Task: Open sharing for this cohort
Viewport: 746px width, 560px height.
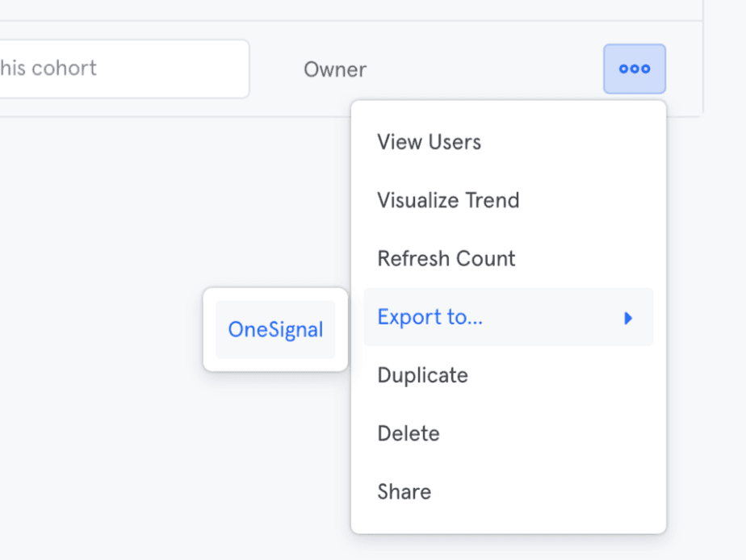Action: pyautogui.click(x=404, y=491)
